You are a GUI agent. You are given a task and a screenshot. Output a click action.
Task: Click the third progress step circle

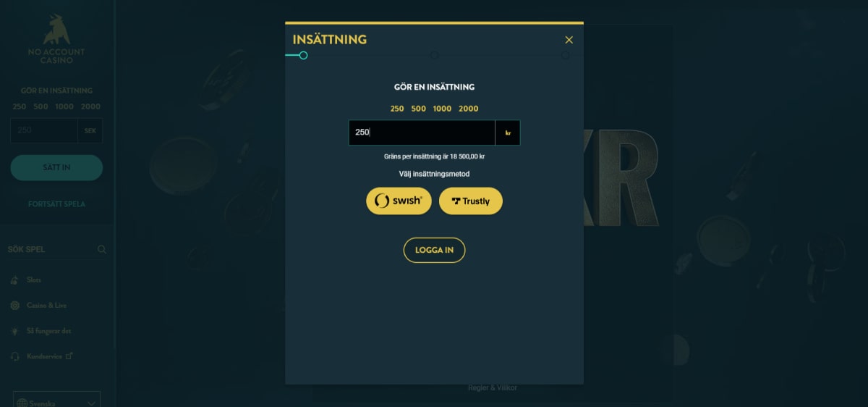point(565,55)
